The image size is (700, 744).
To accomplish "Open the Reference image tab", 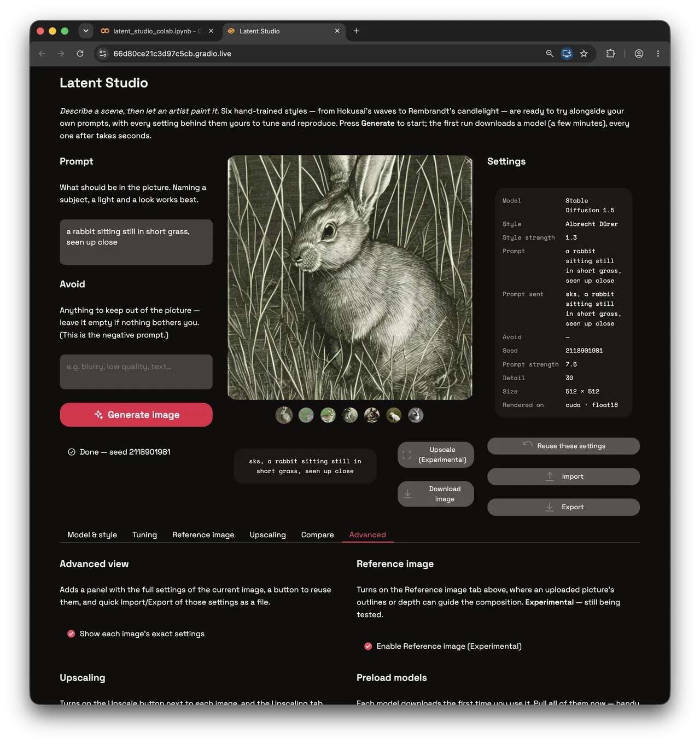I will click(x=203, y=534).
